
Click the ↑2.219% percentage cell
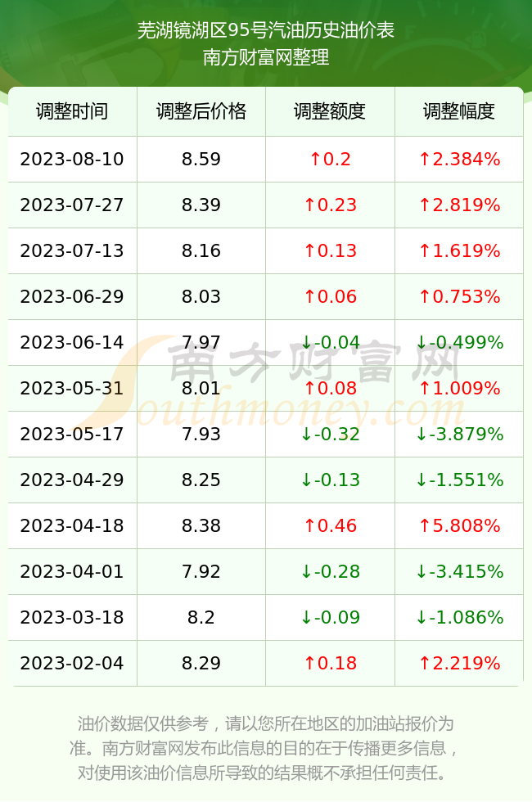(x=459, y=664)
